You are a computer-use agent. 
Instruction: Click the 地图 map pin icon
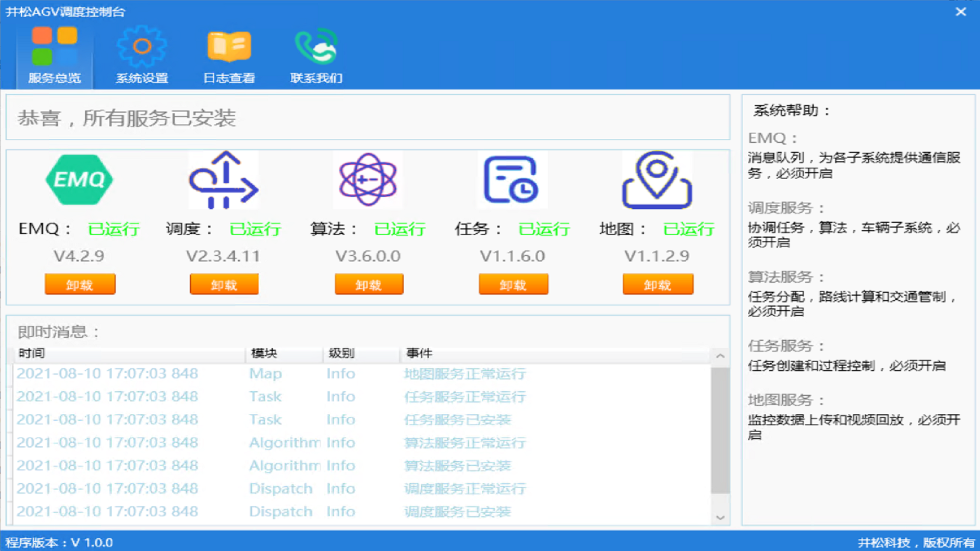[657, 180]
